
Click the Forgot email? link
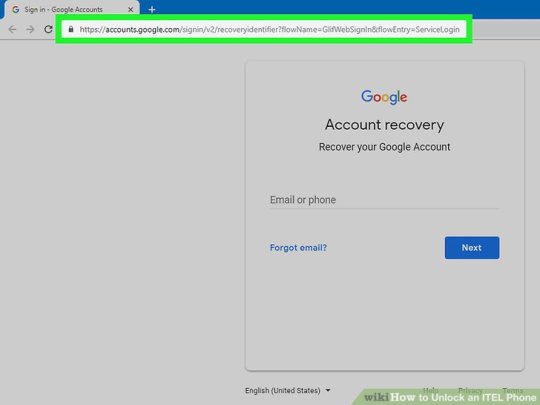(298, 248)
